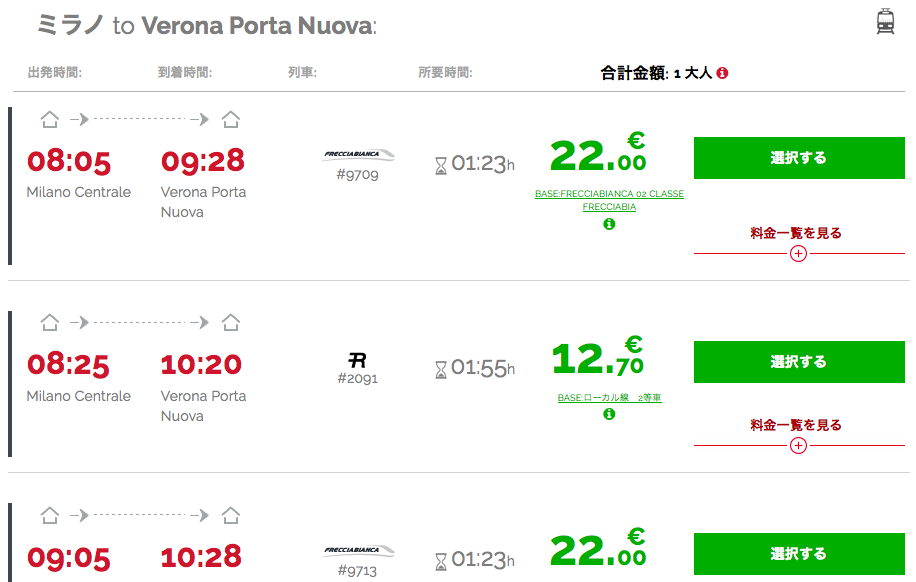Image resolution: width=916 pixels, height=582 pixels.
Task: Open 料金一覧を見る for the 08:25 train
Action: [796, 425]
